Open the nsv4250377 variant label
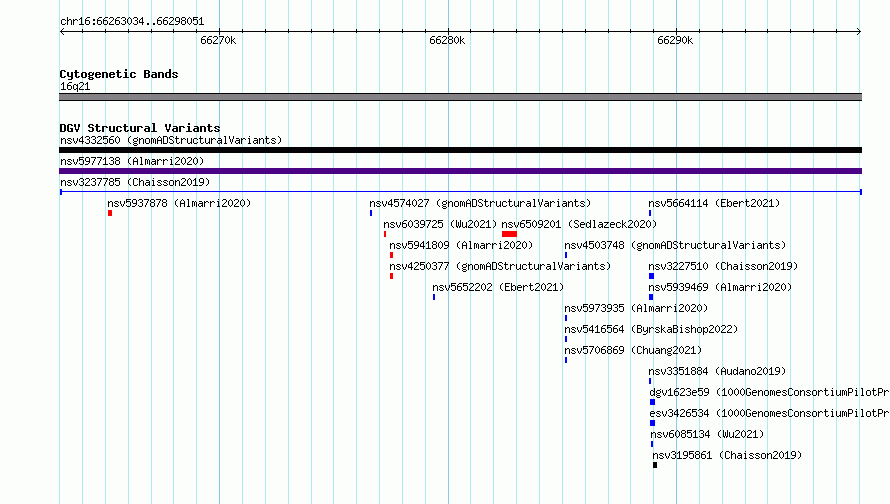The height and width of the screenshot is (504, 890). 500,266
